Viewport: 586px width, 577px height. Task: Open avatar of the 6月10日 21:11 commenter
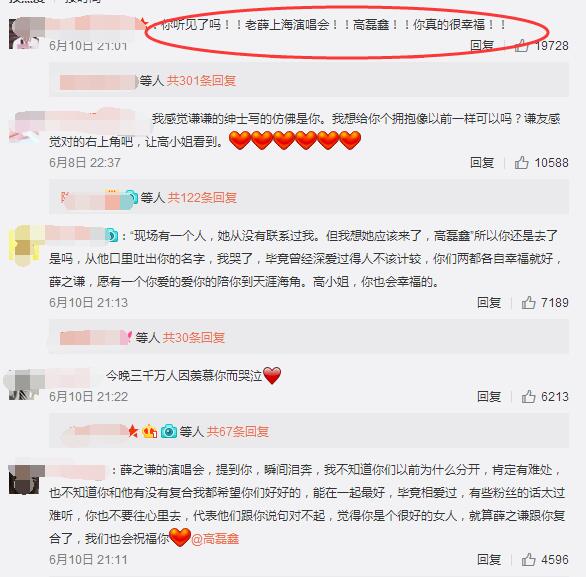coord(24,479)
